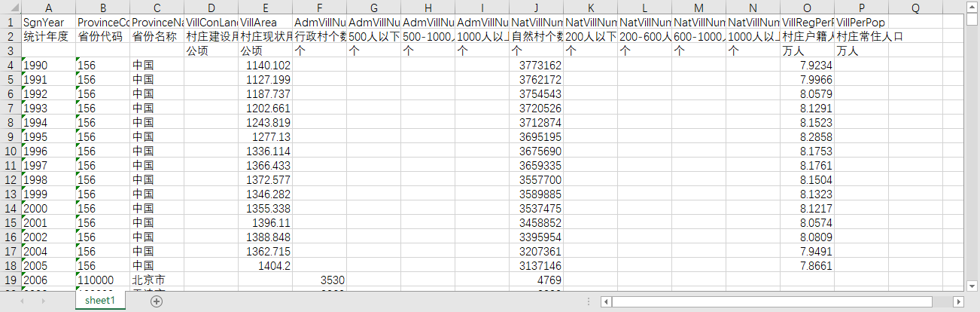Image resolution: width=980 pixels, height=312 pixels.
Task: Click the horizontal scrollbar left arrow
Action: pos(606,301)
